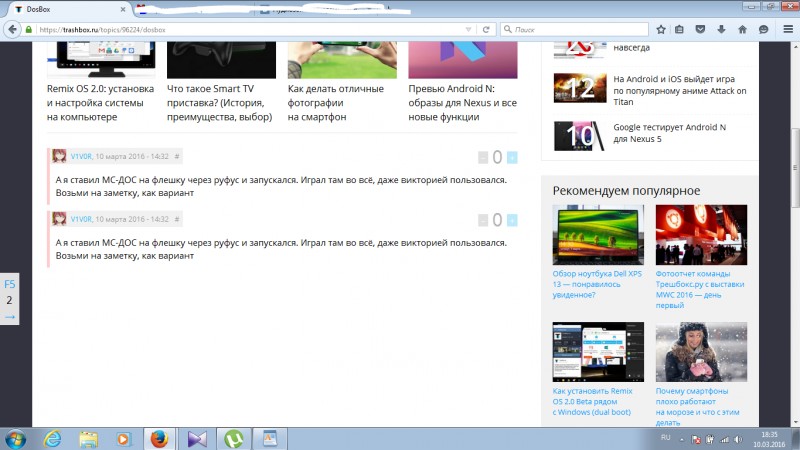The width and height of the screenshot is (800, 450).
Task: Click the Dell XPS 13 laptop thumbnail
Action: 598,235
